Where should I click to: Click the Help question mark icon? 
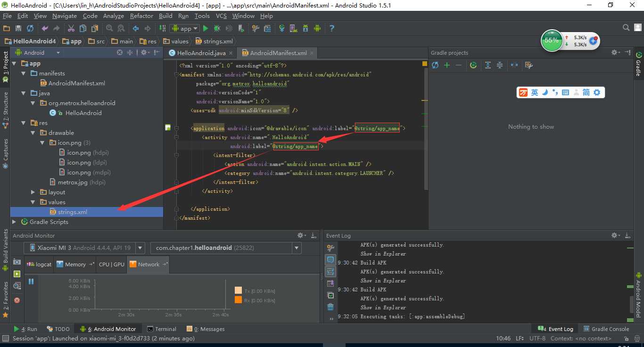[332, 28]
